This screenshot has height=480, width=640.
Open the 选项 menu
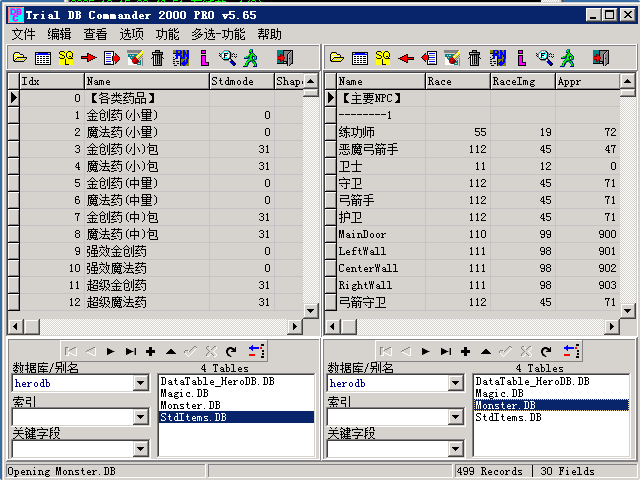coord(131,34)
